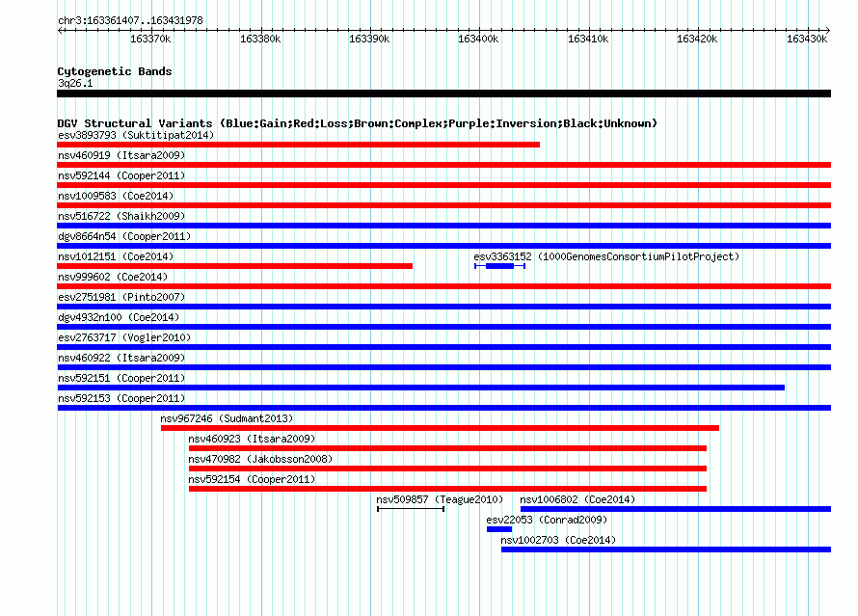The width and height of the screenshot is (858, 616).
Task: Click the 163370k ruler tick label
Action: point(150,40)
